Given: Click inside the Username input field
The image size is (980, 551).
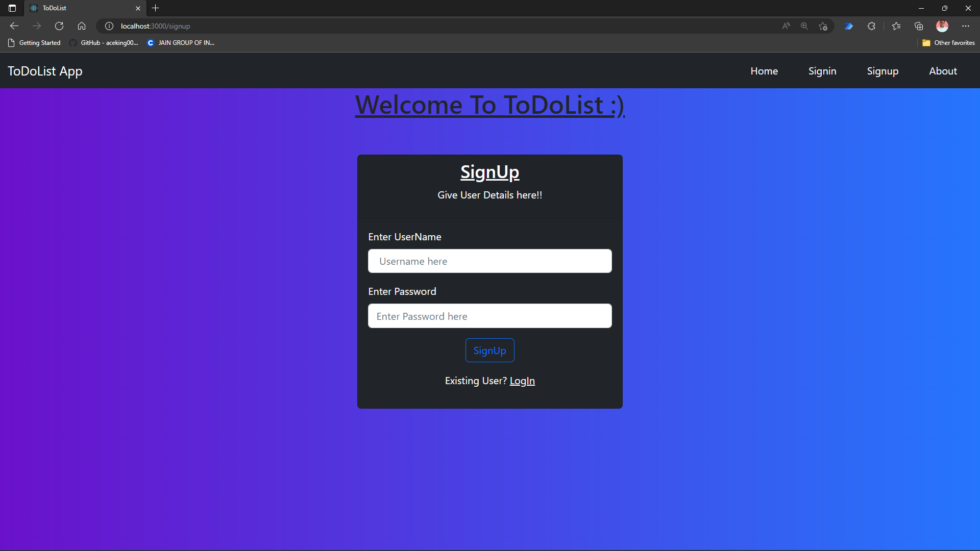Looking at the screenshot, I should tap(489, 261).
